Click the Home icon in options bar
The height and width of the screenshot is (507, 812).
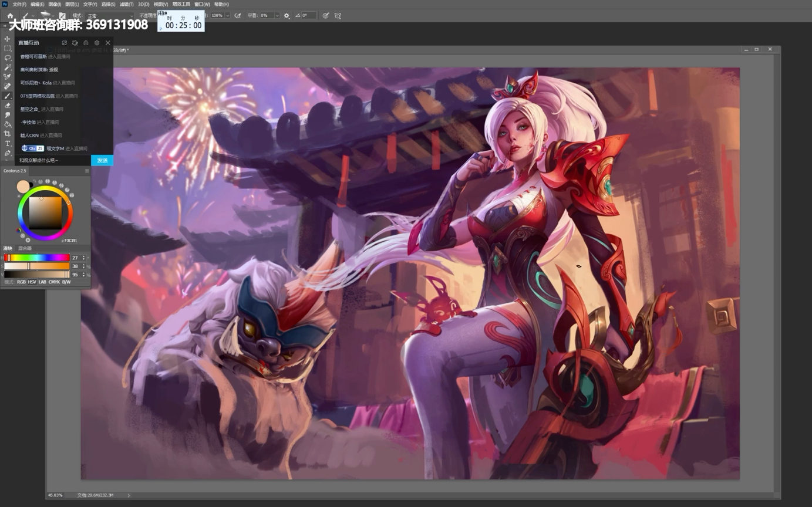tap(10, 15)
